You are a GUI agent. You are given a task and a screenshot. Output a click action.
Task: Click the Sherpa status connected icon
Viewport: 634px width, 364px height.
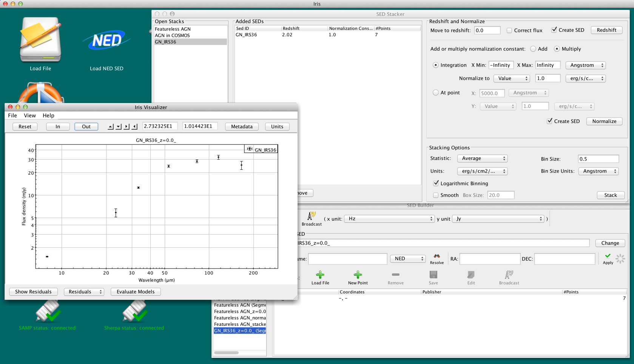coord(134,311)
